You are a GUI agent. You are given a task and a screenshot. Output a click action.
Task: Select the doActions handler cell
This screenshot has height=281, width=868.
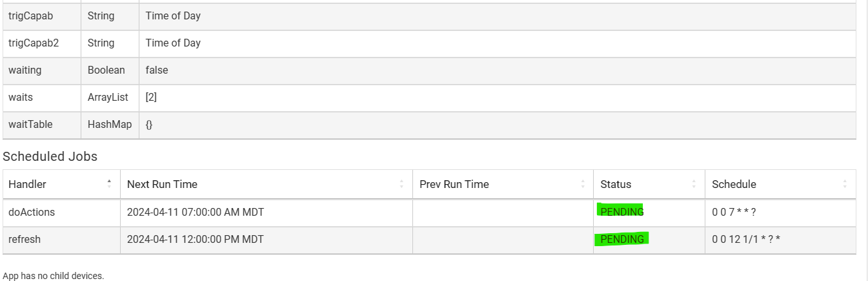61,212
